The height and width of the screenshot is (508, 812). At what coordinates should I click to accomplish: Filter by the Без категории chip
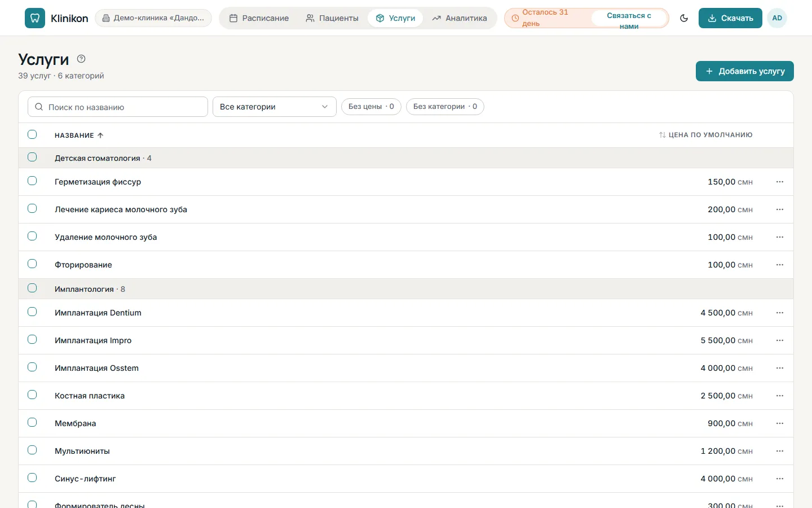coord(445,107)
